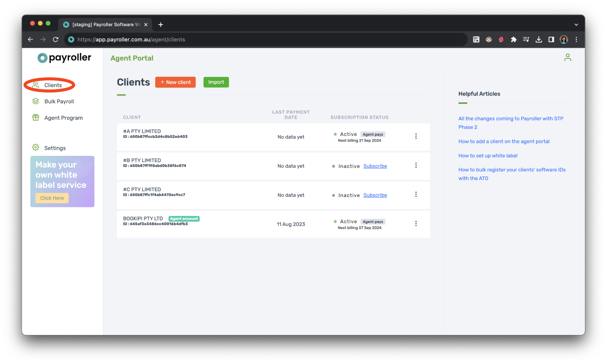
Task: Open the options menu for BOOKIPI PTY LTD
Action: click(x=416, y=224)
